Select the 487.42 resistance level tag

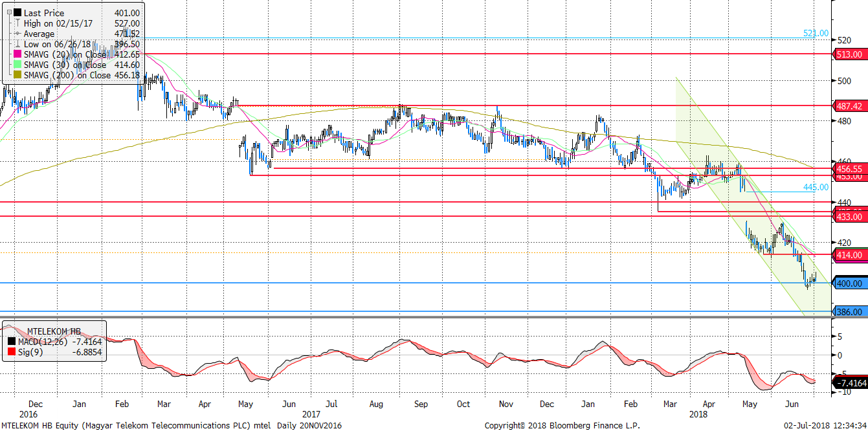849,105
